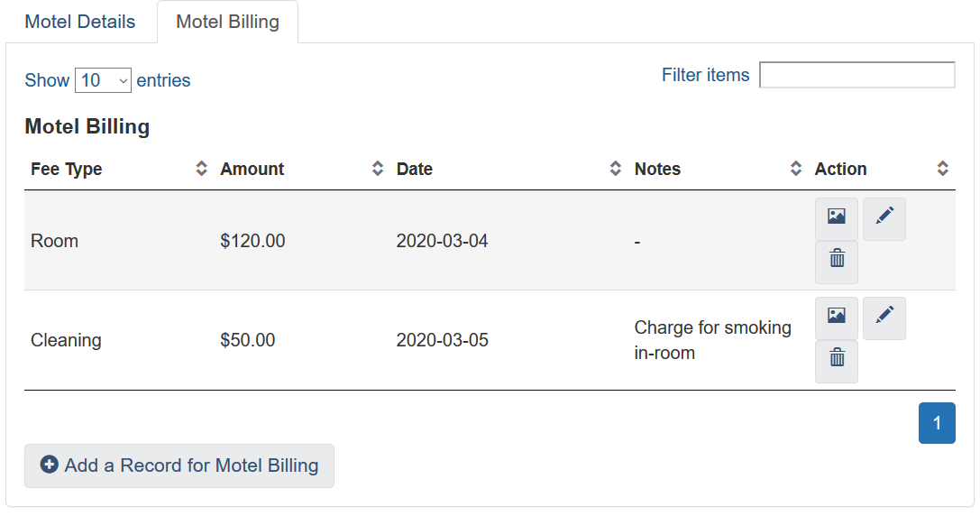Click the Fee Type column header

(x=67, y=169)
